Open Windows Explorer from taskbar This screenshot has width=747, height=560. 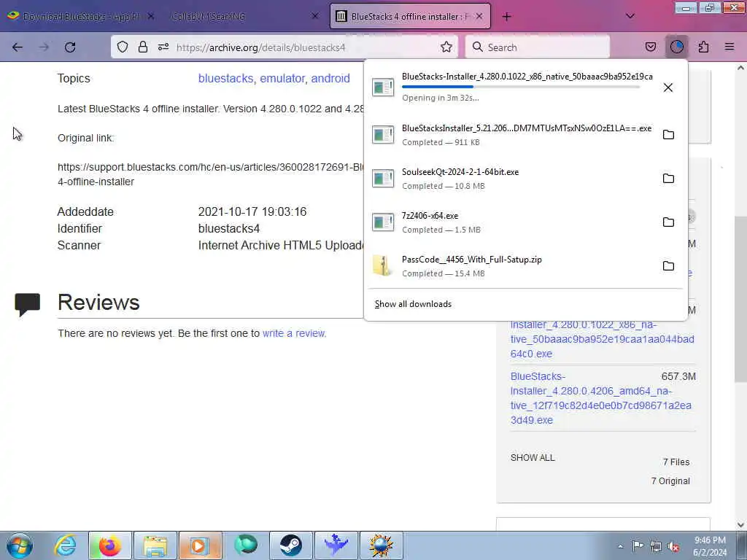pos(155,545)
